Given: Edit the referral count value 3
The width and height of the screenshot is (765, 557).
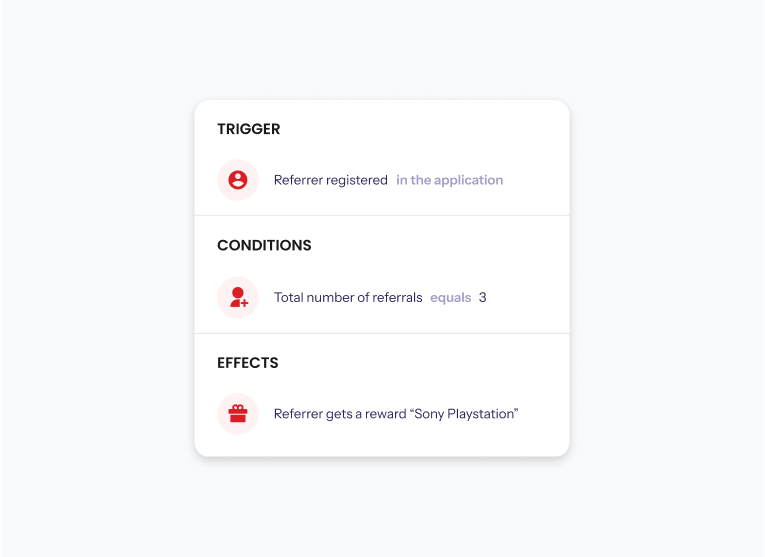Looking at the screenshot, I should click(483, 297).
